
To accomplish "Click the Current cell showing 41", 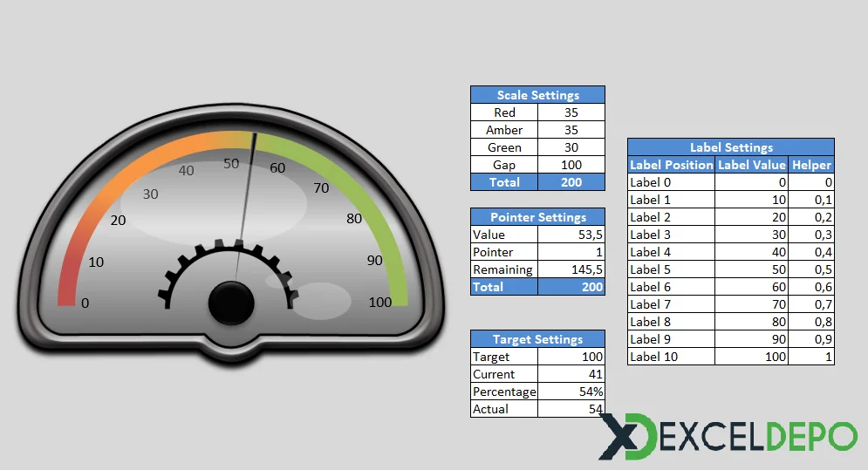I will coord(571,374).
